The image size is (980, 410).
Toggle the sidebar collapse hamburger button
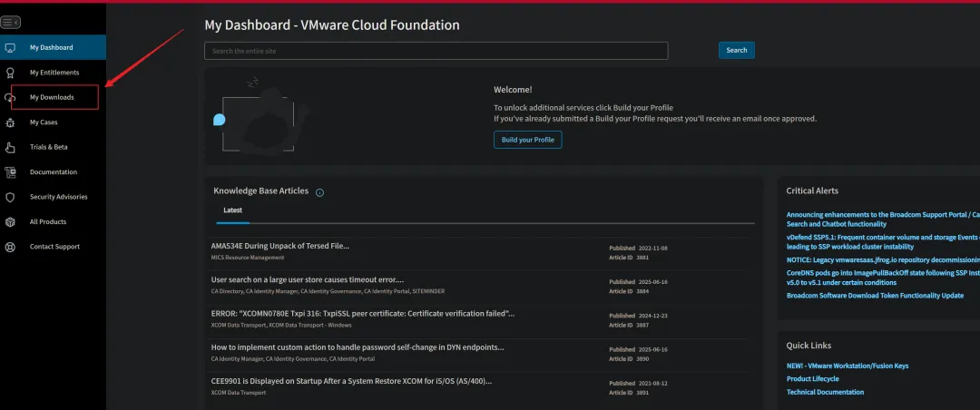tap(11, 22)
